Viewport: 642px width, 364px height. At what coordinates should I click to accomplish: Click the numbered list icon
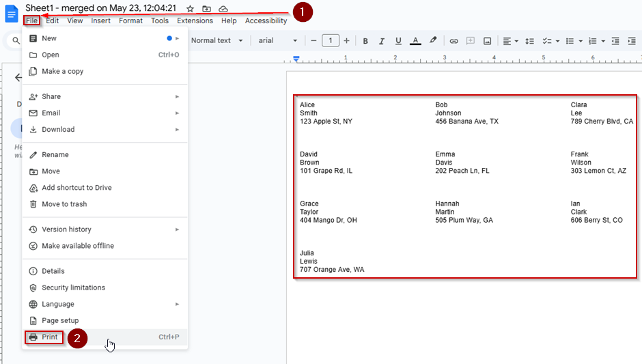(x=592, y=41)
